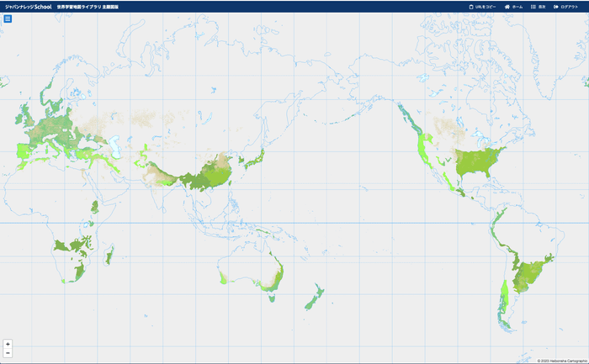Click the shaded area in southern Africa

72,248
